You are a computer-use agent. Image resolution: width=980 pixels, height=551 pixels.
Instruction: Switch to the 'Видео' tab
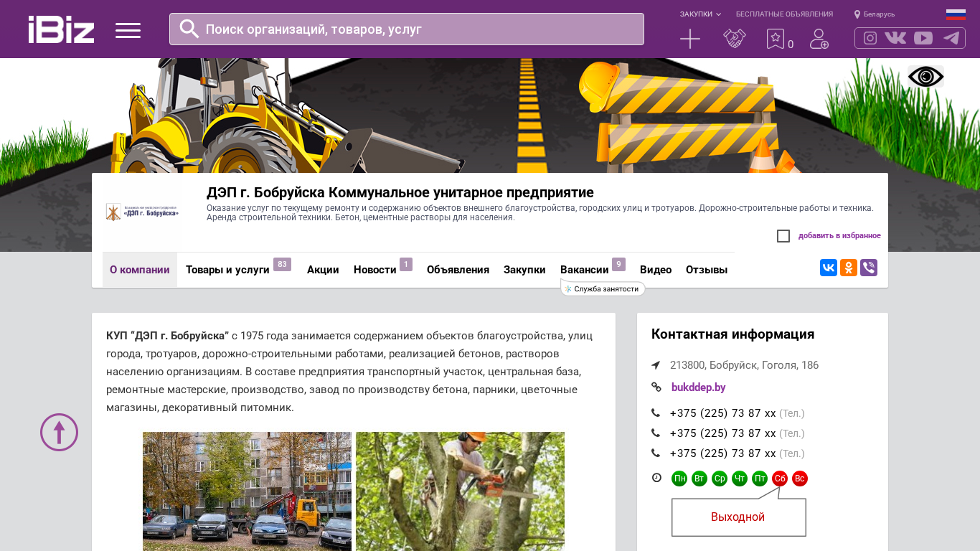(x=656, y=270)
